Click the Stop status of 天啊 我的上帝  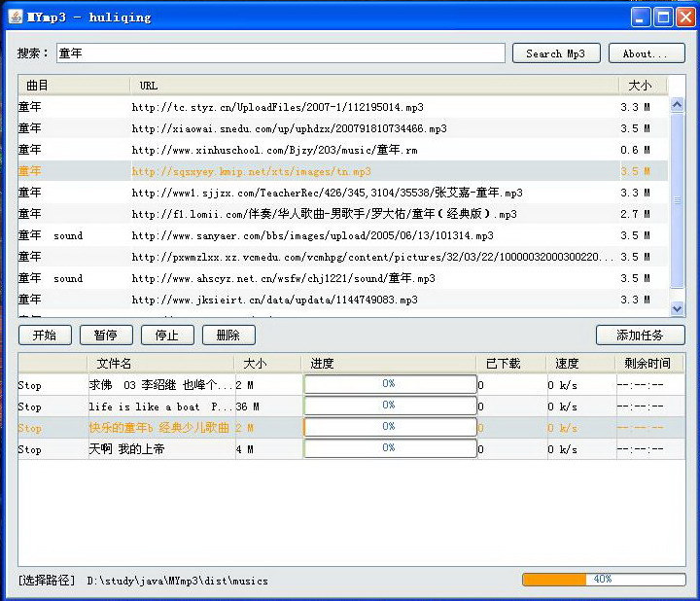(x=29, y=449)
